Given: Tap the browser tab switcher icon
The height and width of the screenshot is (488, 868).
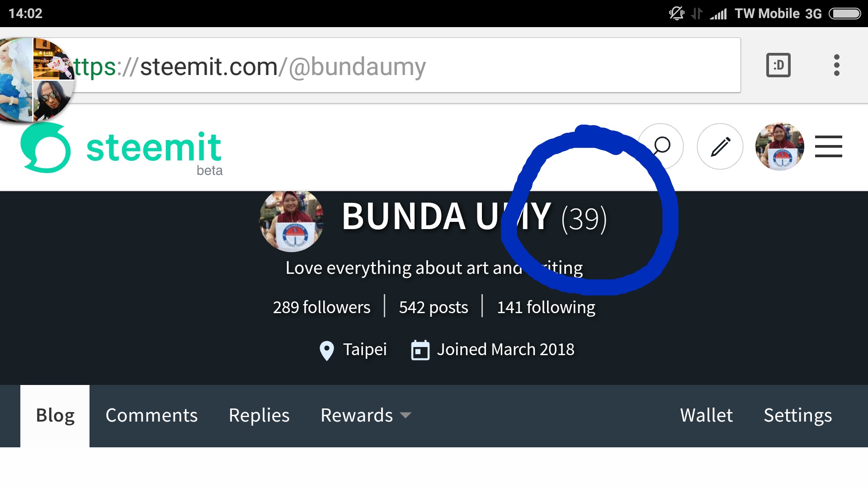Looking at the screenshot, I should click(x=778, y=66).
